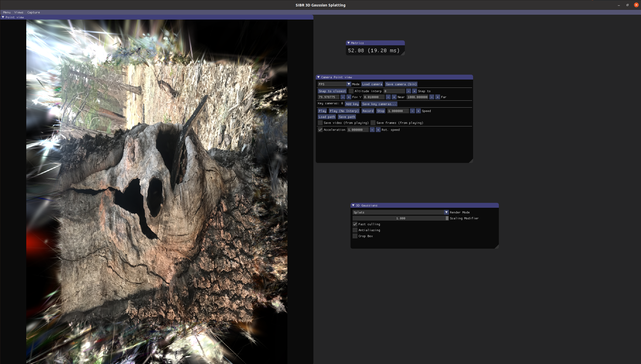Increase playback Speed with plus button
This screenshot has width=641, height=364.
[x=418, y=111]
